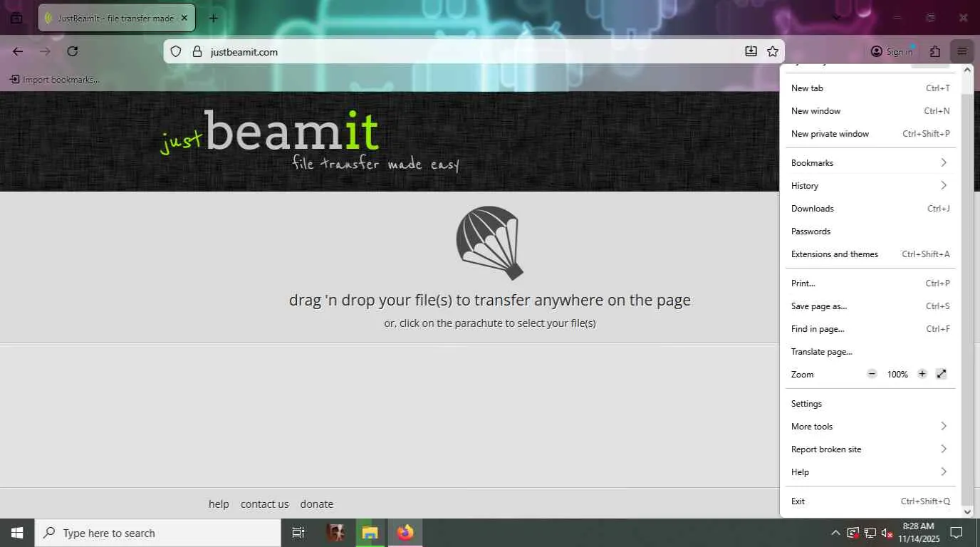Image resolution: width=980 pixels, height=547 pixels.
Task: Open Firefox View from the tab bar icon
Action: (16, 18)
